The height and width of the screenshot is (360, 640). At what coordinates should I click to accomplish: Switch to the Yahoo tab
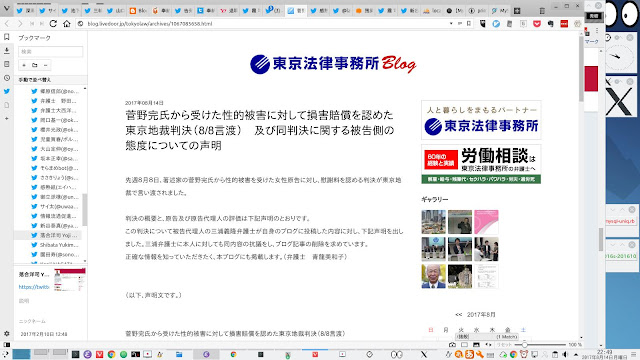point(229,11)
